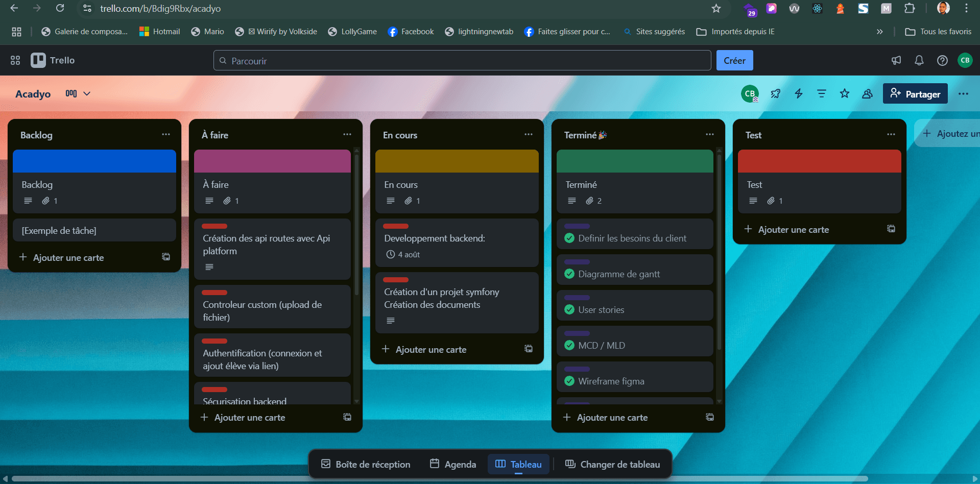The height and width of the screenshot is (484, 980).
Task: Expand the board view switcher chevron
Action: tap(87, 93)
